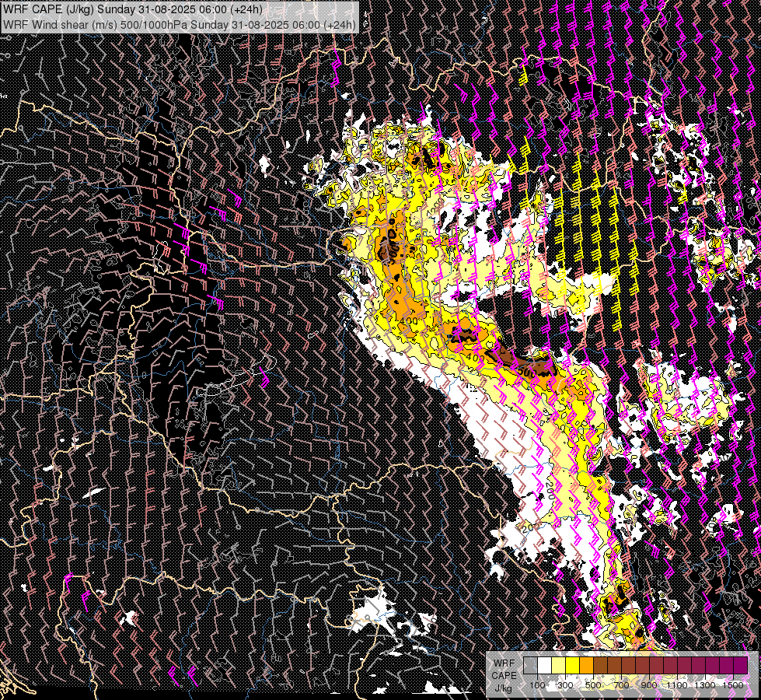Click the white legend swatch after 100
Viewport: 761px width, 700px height.
(x=545, y=665)
